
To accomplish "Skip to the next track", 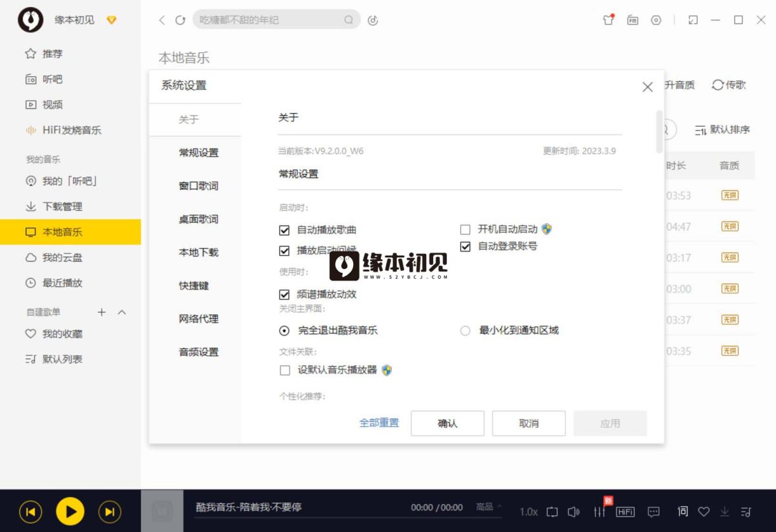I will [109, 512].
